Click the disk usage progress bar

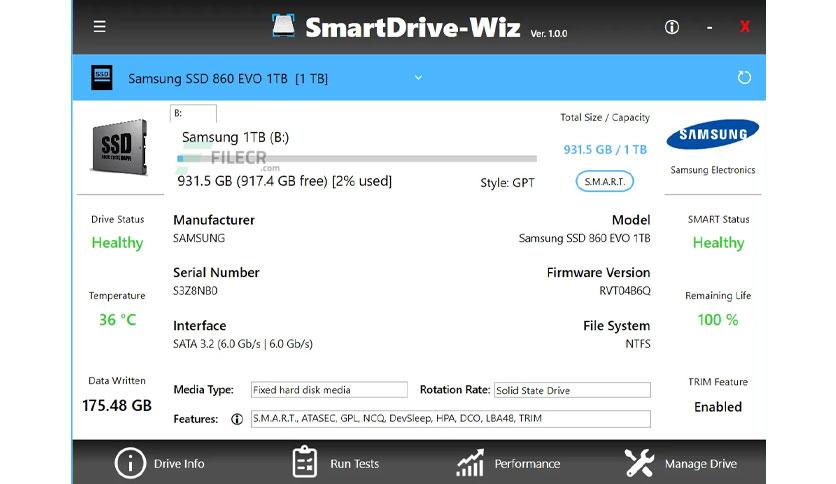357,158
